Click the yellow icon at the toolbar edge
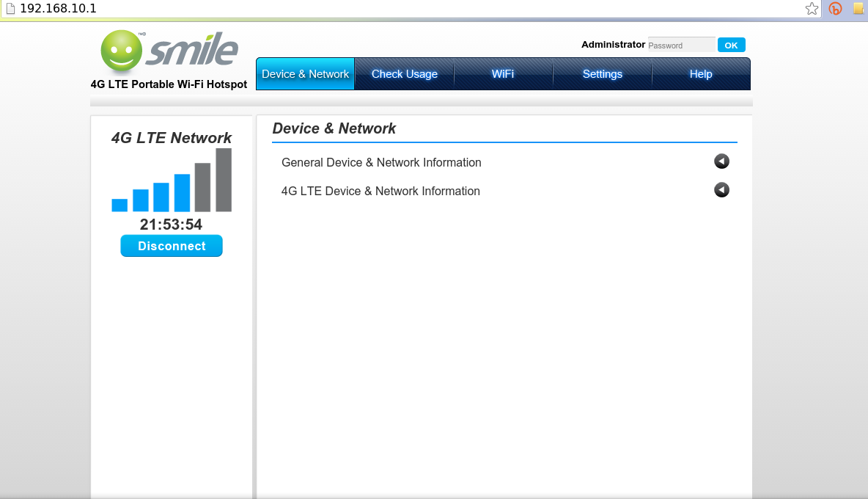The height and width of the screenshot is (499, 868). pyautogui.click(x=858, y=8)
